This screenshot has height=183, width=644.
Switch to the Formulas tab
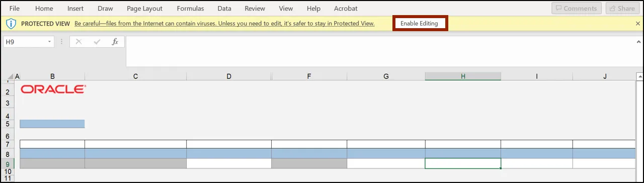pyautogui.click(x=190, y=9)
